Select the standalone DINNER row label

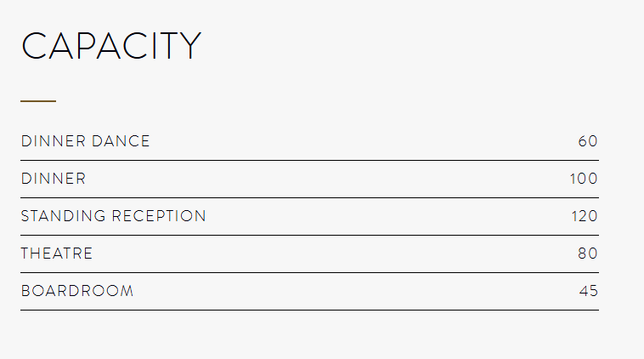(54, 179)
